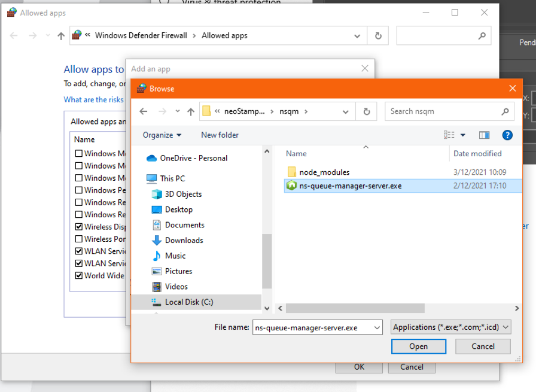Open Documents in sidebar
Image resolution: width=536 pixels, height=392 pixels.
pyautogui.click(x=178, y=225)
